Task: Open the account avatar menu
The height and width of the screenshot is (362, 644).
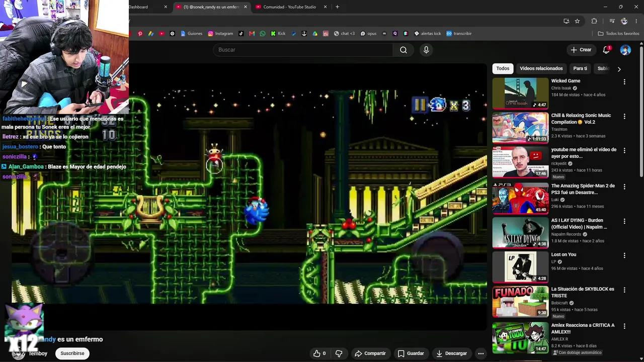Action: 625,50
